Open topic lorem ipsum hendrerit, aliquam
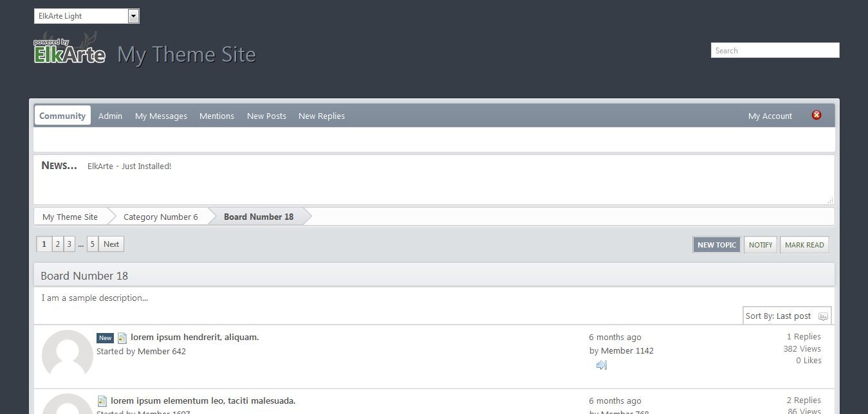The width and height of the screenshot is (868, 414). pyautogui.click(x=194, y=337)
